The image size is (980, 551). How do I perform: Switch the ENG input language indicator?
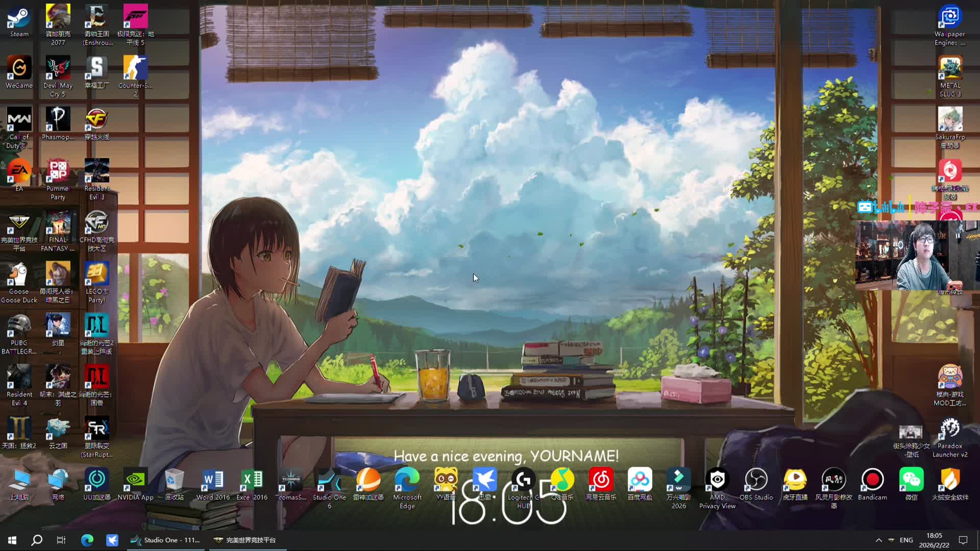click(906, 540)
